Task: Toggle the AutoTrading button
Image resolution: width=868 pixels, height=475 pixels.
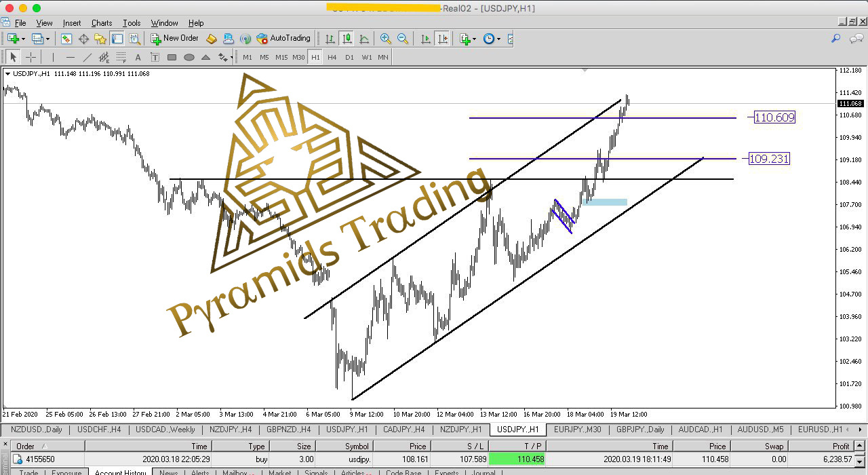Action: [x=283, y=39]
